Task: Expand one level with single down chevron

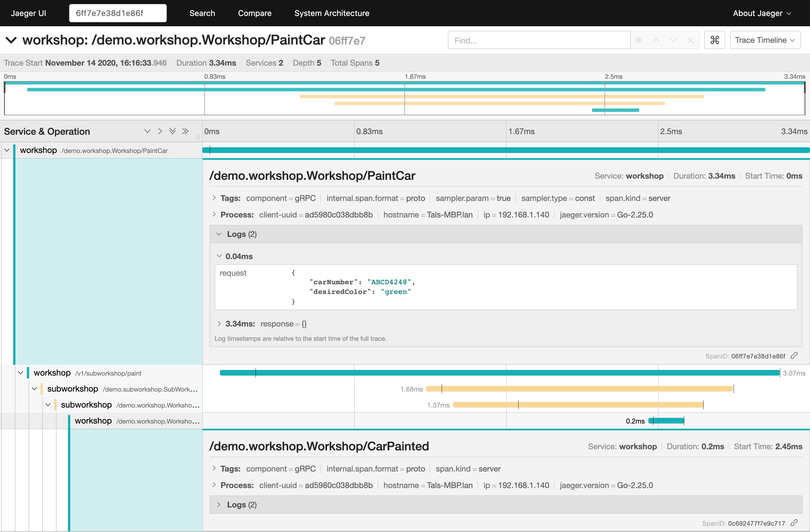Action: 147,131
